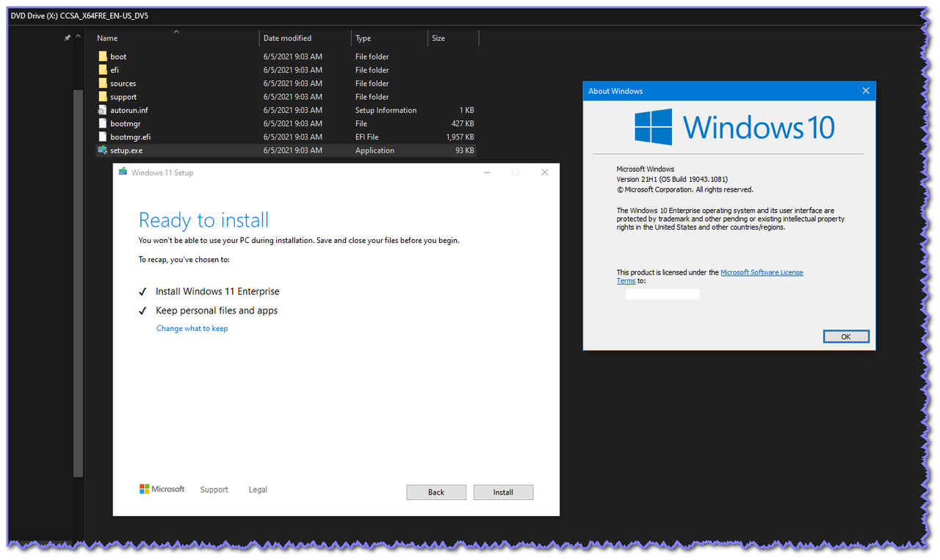Select the efi folder icon
940x560 pixels.
coord(103,70)
